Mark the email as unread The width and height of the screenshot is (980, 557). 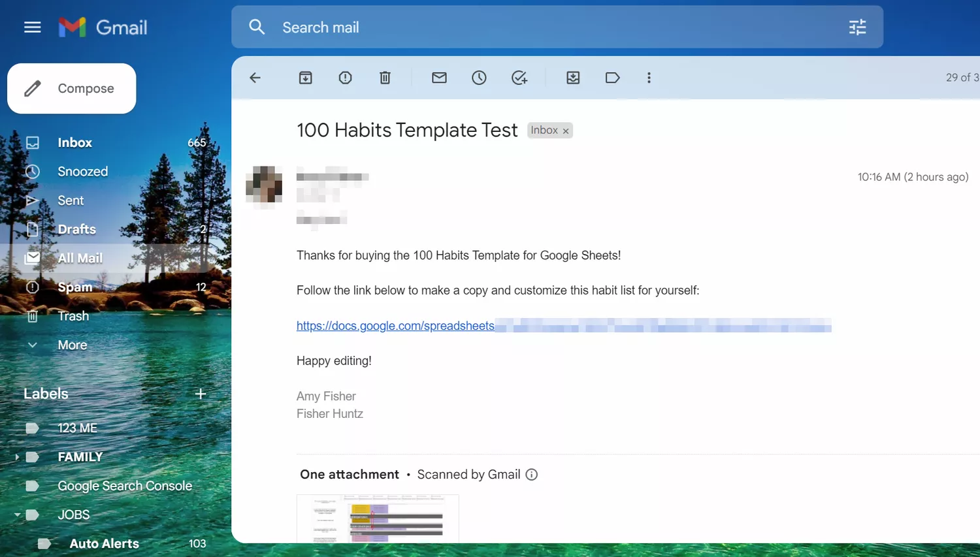(439, 78)
